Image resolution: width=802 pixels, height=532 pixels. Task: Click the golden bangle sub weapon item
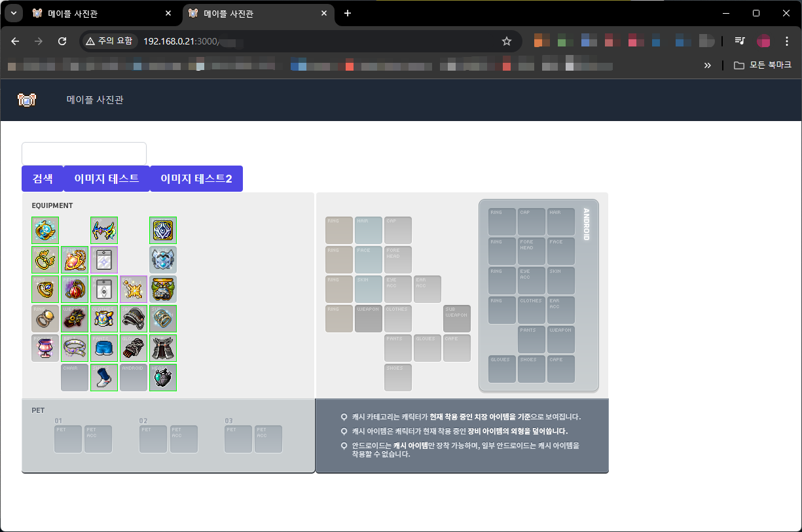click(163, 319)
